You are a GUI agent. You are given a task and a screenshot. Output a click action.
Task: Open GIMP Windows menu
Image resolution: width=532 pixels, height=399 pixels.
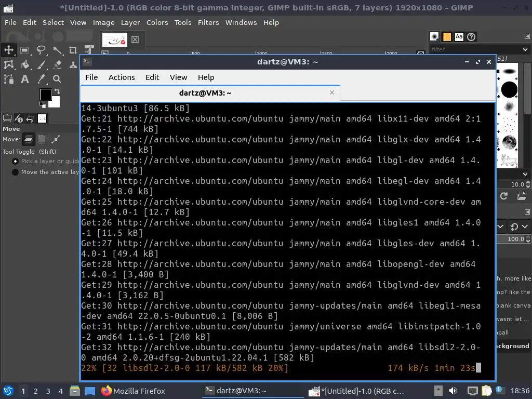241,22
